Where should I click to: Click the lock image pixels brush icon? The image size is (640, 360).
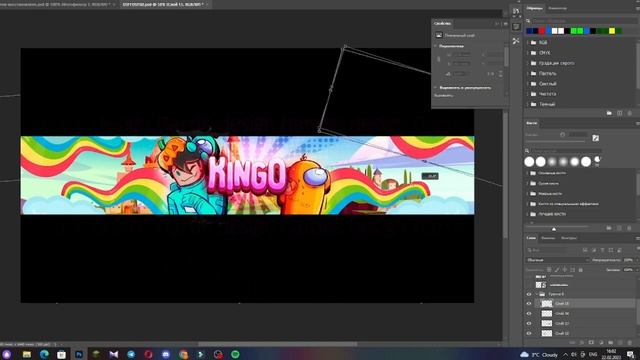pos(557,270)
